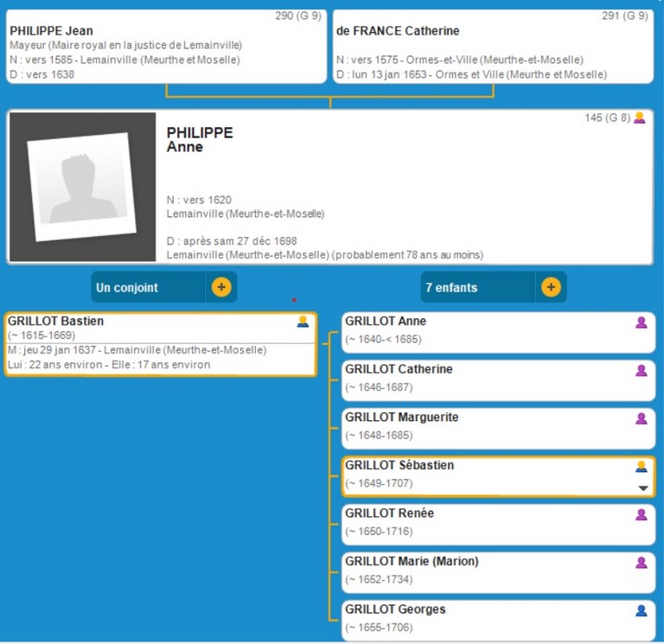Open spouse GRILLOT Bastien's name
Viewport: 664px width, 644px height.
pos(56,322)
